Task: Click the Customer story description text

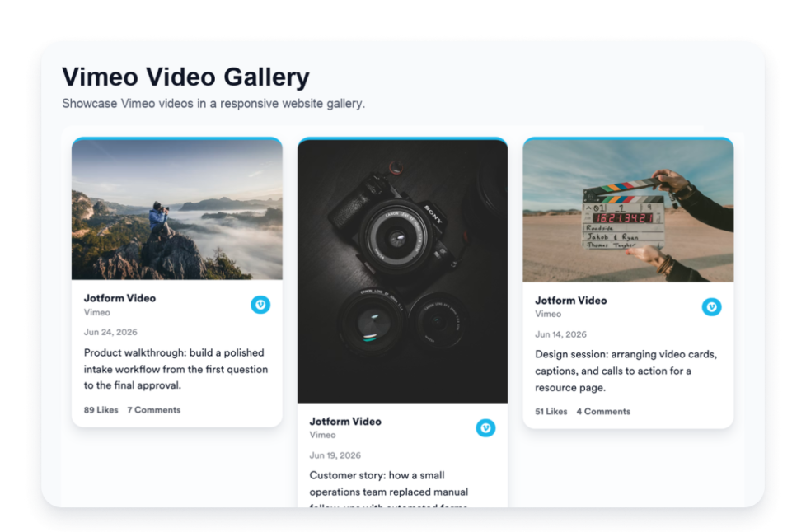Action: (389, 488)
